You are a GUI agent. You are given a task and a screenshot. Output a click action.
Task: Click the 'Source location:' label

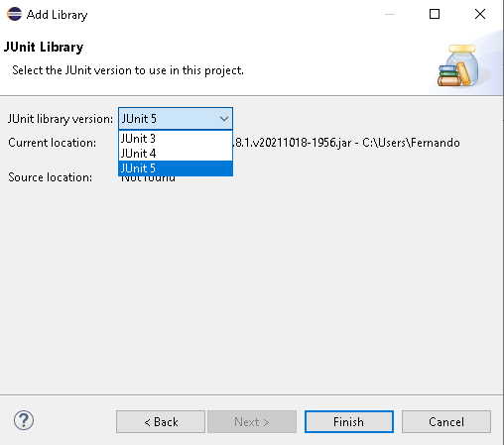pos(51,177)
